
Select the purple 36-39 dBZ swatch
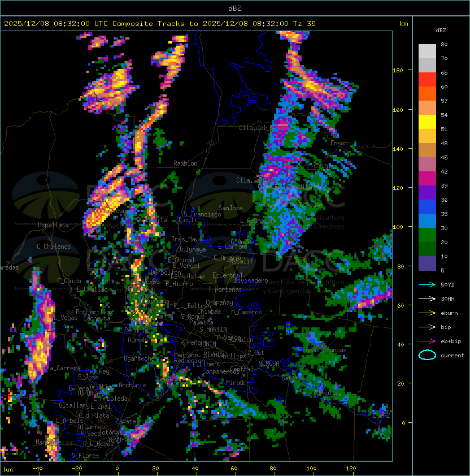pyautogui.click(x=427, y=192)
